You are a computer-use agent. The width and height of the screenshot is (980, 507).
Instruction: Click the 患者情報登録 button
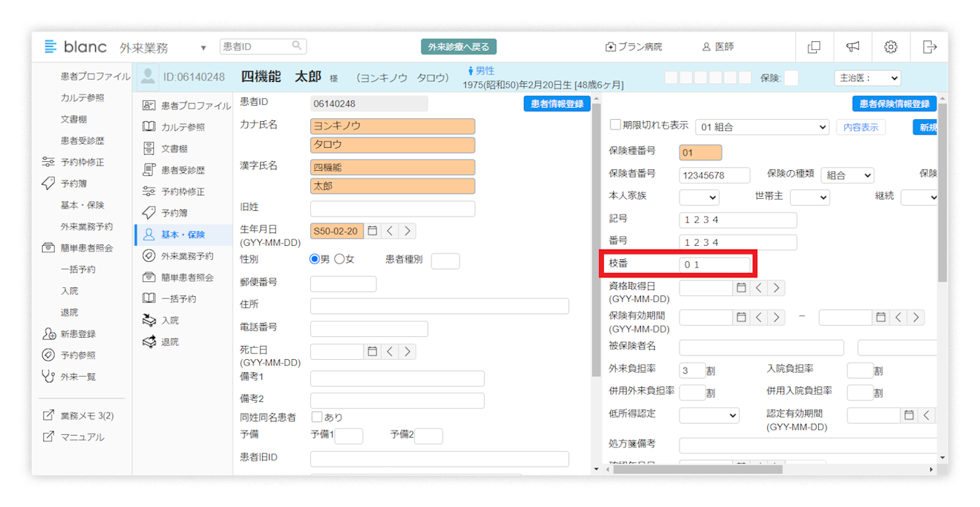tap(557, 104)
